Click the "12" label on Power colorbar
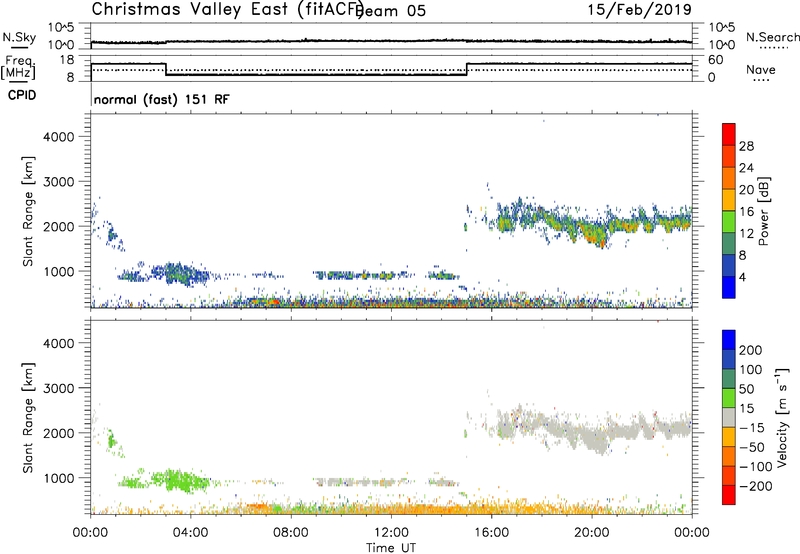 746,234
